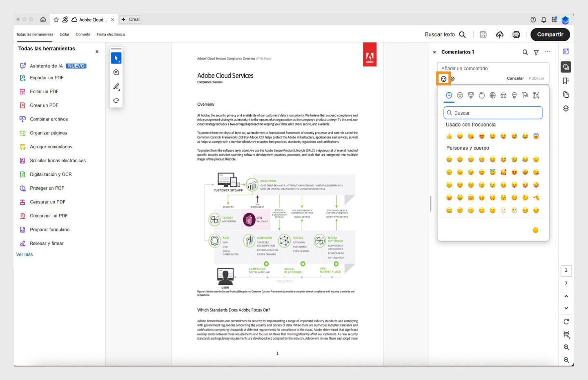Print the document with printer icon

[516, 35]
